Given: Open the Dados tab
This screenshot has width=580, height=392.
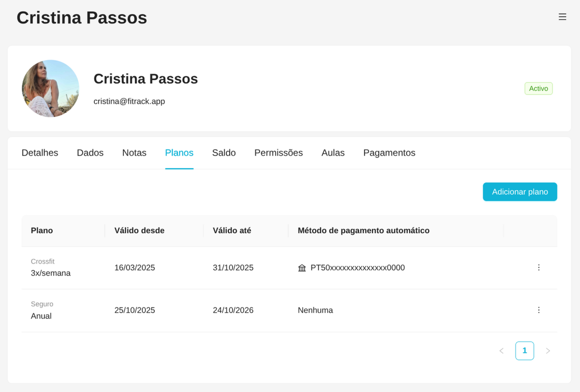Looking at the screenshot, I should (x=90, y=153).
